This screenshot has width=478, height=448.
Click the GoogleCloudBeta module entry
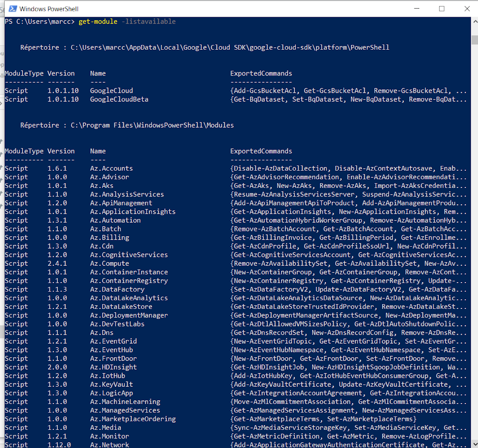tap(119, 99)
